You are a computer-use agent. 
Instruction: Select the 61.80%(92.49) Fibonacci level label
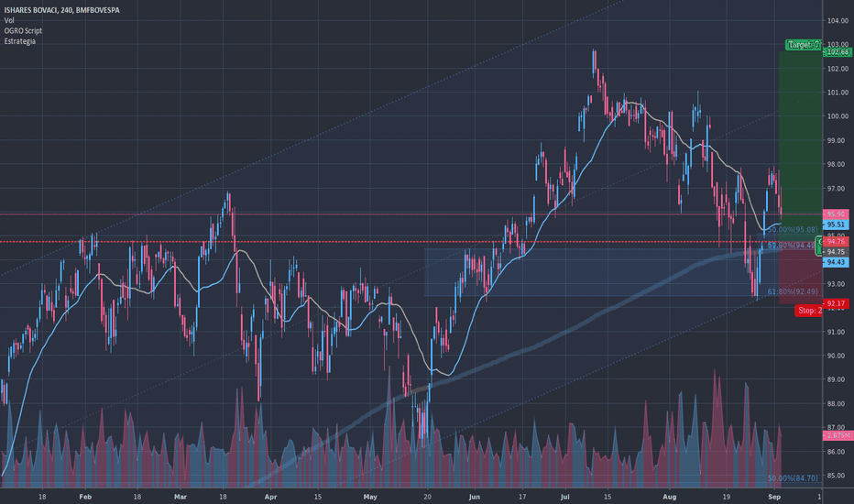[x=793, y=291]
